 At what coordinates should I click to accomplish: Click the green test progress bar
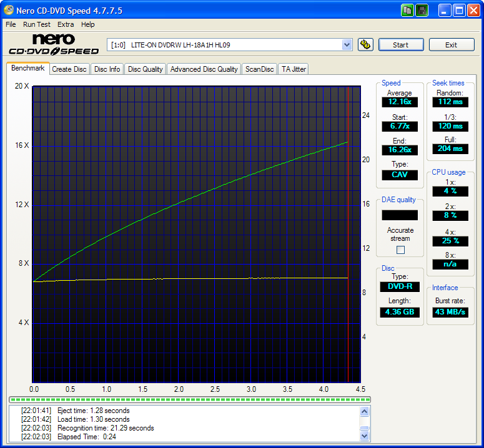tap(190, 400)
